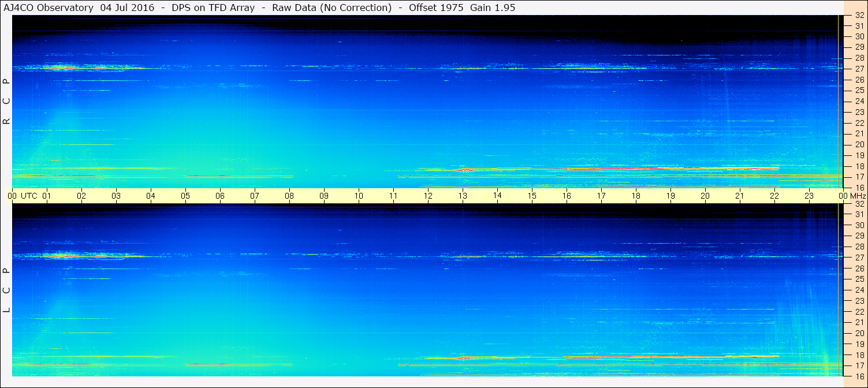The height and width of the screenshot is (388, 868).
Task: Click the 09 hour marker on UTC axis
Action: click(324, 196)
